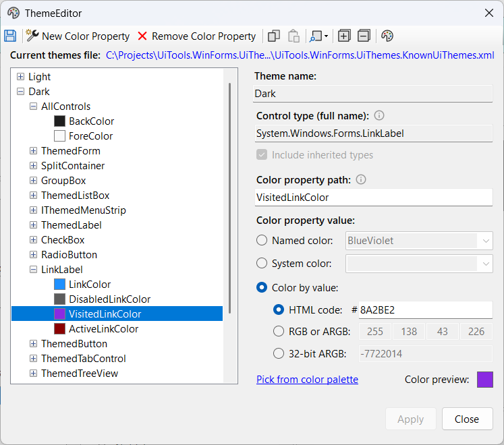Collapse the Dark theme node
The width and height of the screenshot is (504, 445).
20,92
